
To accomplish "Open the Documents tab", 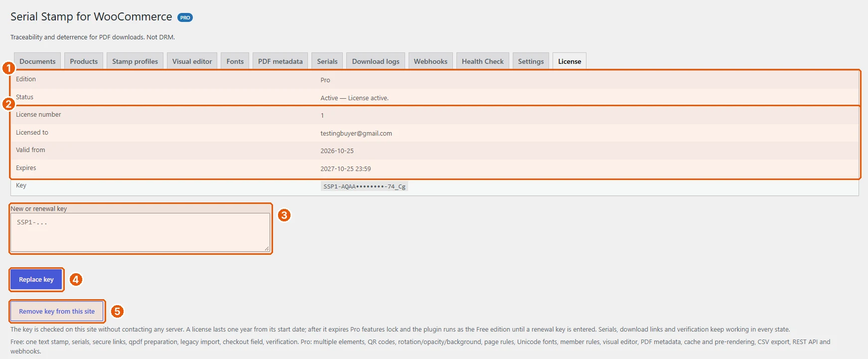I will coord(37,61).
